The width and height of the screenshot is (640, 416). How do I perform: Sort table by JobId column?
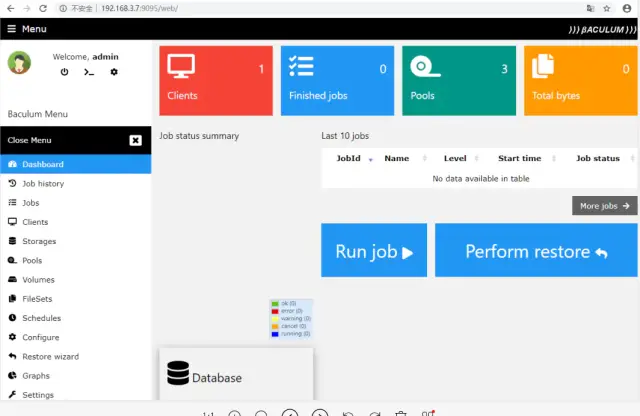[348, 158]
